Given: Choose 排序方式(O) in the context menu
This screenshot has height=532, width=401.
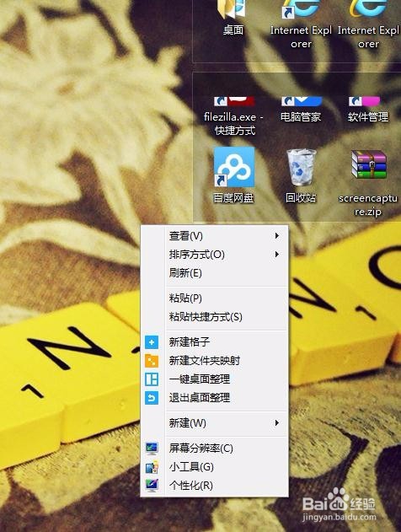Looking at the screenshot, I should tap(215, 254).
